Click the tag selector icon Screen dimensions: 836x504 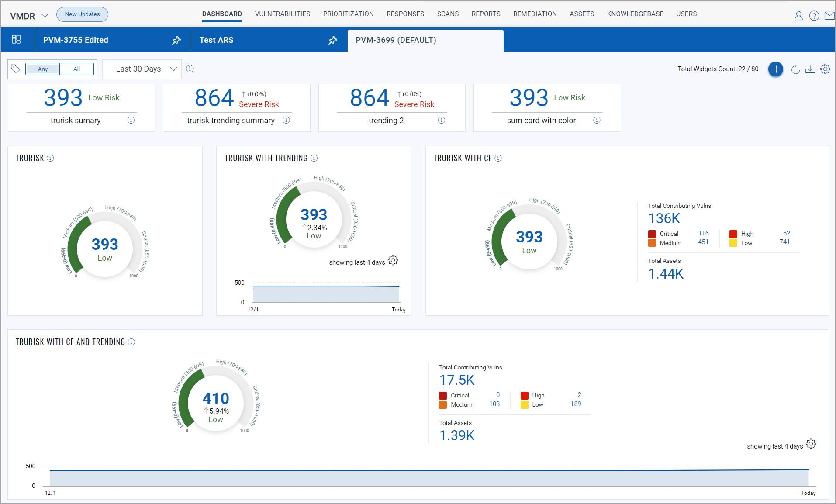tap(16, 69)
